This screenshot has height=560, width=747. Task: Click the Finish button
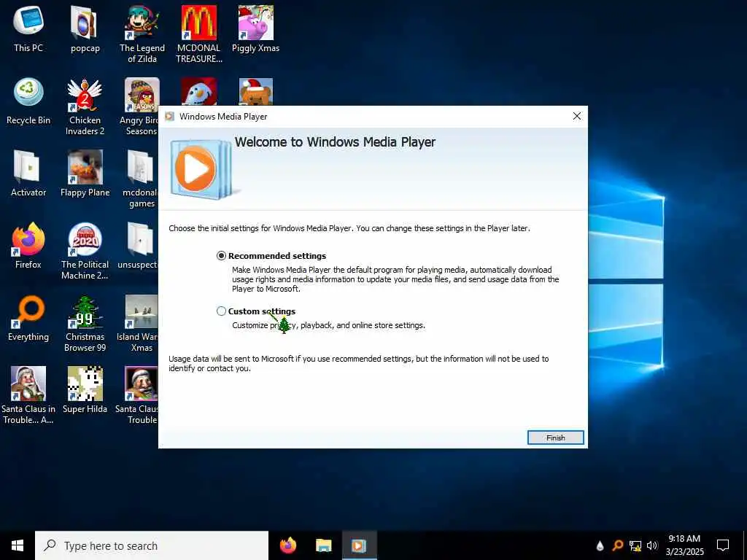pos(555,437)
